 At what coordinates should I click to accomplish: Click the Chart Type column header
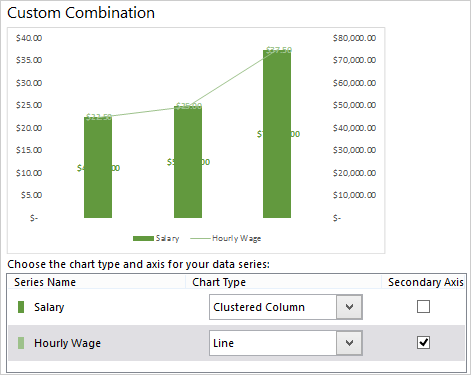click(x=219, y=282)
